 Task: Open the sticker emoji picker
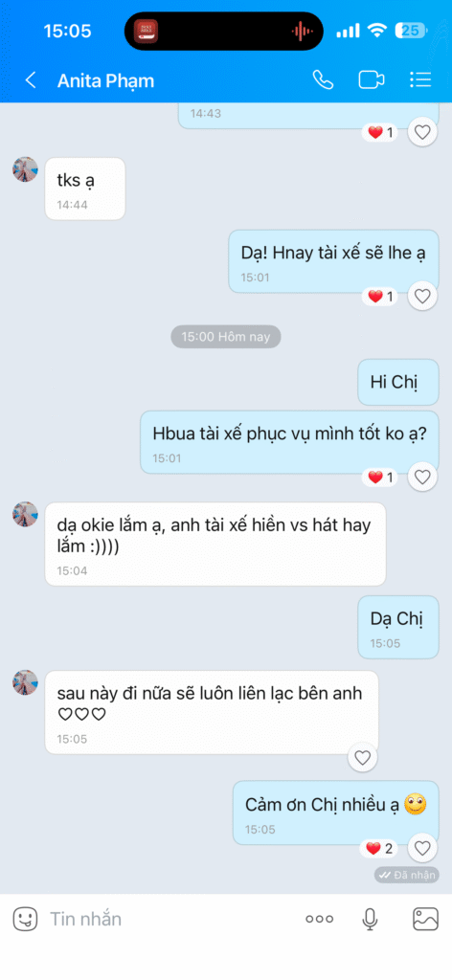tap(25, 919)
